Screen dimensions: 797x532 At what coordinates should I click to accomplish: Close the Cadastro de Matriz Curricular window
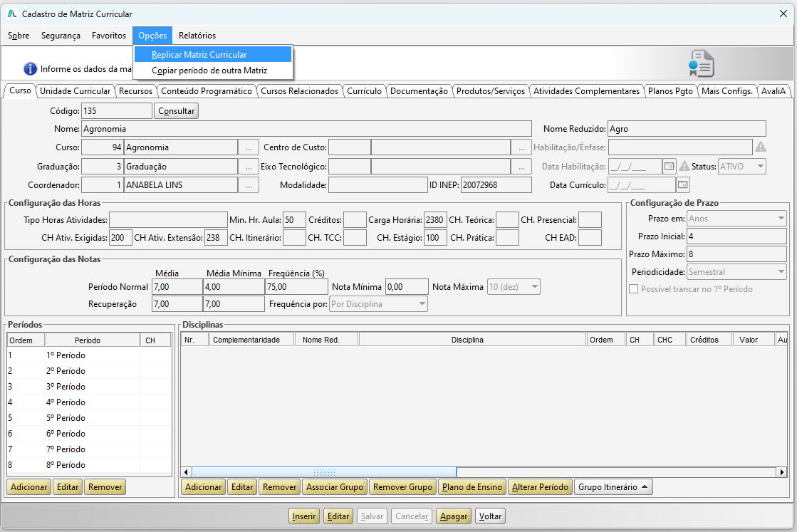point(783,14)
